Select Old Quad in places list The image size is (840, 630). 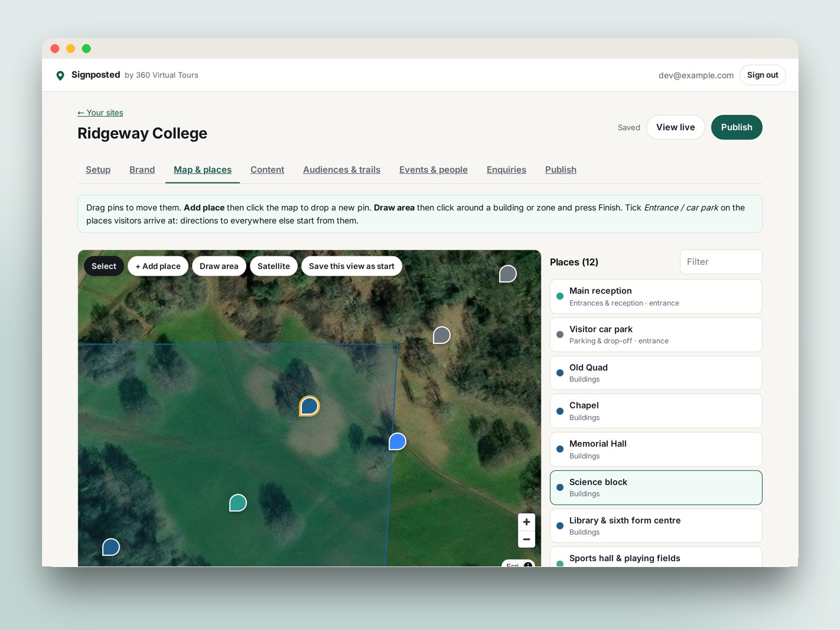coord(656,373)
